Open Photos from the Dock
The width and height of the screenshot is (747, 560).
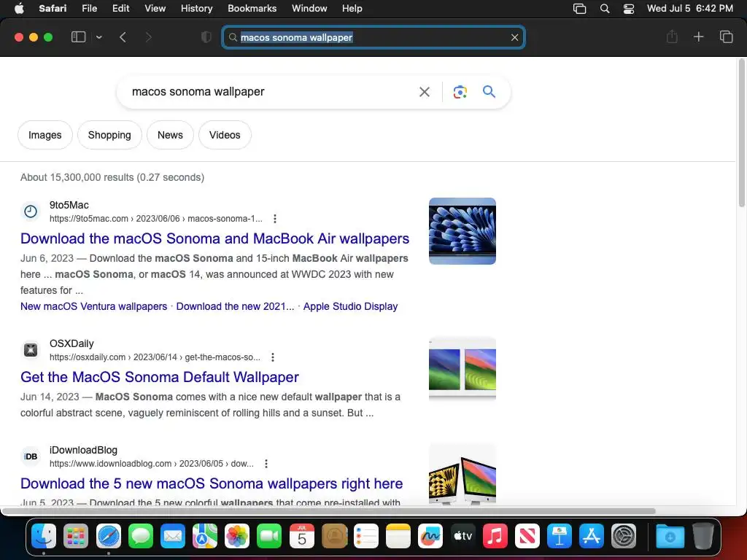(237, 536)
